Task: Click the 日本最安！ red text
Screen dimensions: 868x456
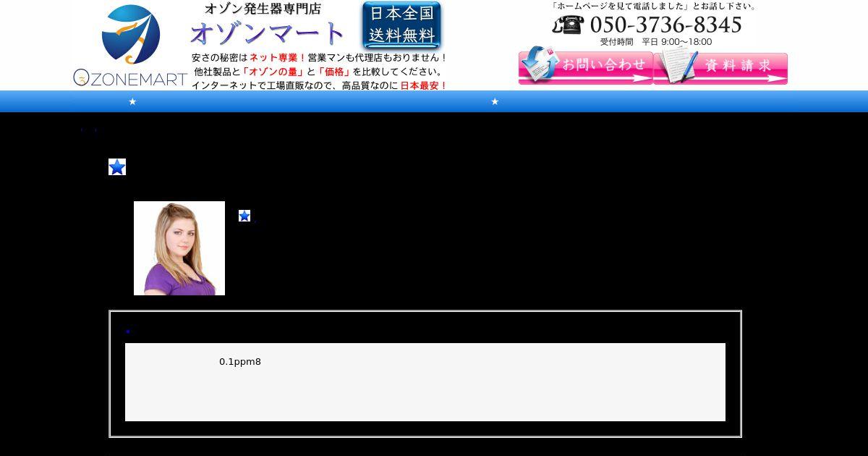Action: 424,85
